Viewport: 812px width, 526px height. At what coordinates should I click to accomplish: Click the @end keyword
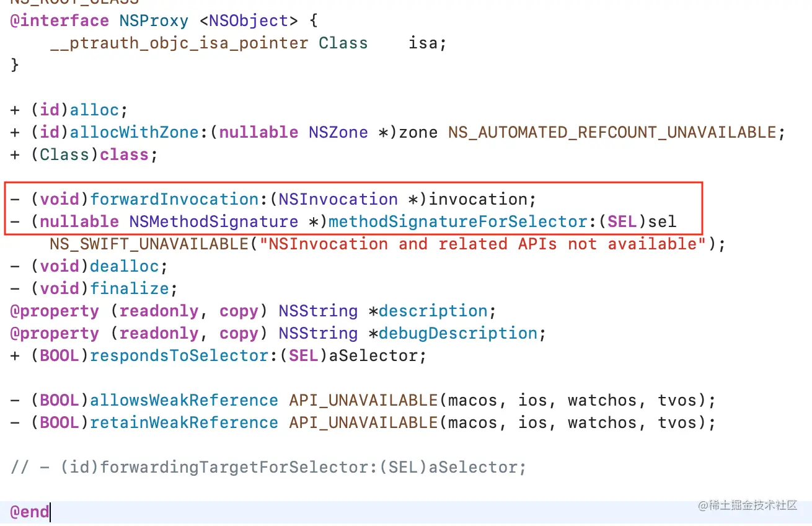30,512
